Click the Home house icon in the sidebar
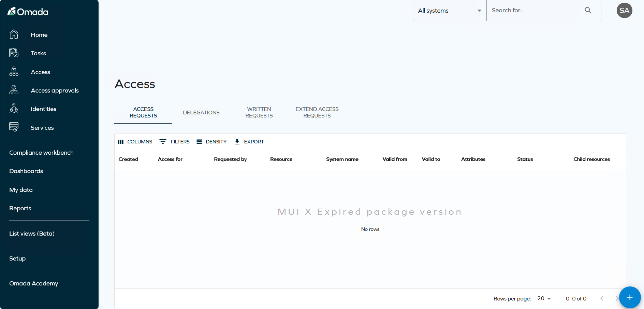This screenshot has height=309, width=644. 14,34
